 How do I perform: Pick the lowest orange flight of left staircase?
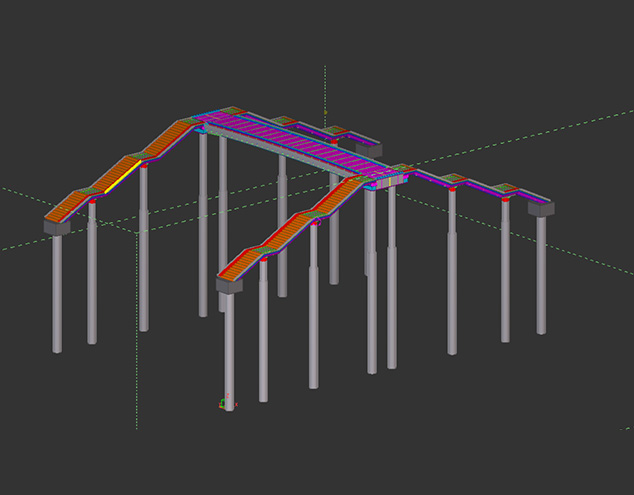(x=67, y=207)
